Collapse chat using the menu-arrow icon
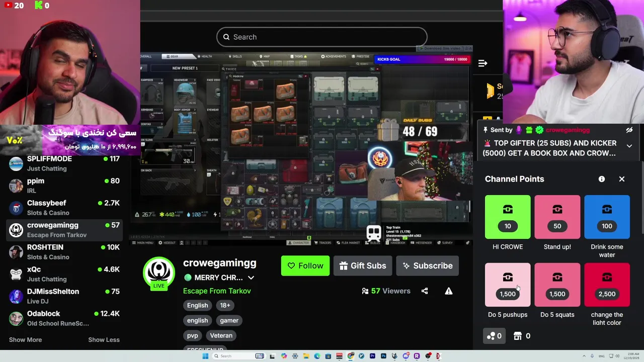 (482, 63)
